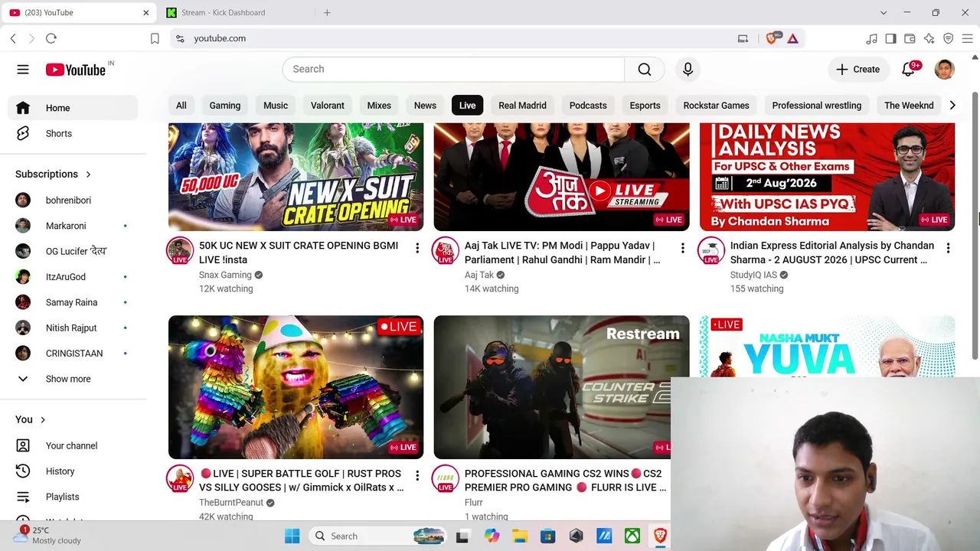Open the Aaj Tak LIVE TV thumbnail

pos(561,177)
